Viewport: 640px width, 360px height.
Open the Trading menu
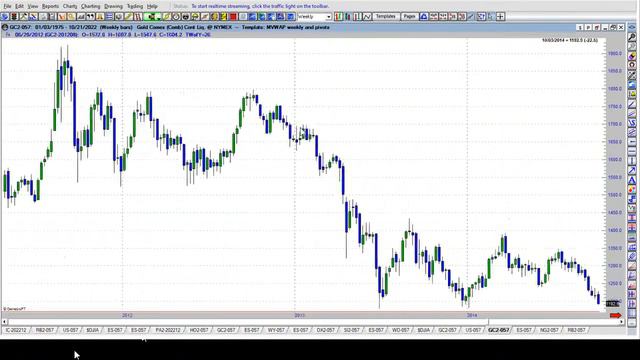point(135,6)
